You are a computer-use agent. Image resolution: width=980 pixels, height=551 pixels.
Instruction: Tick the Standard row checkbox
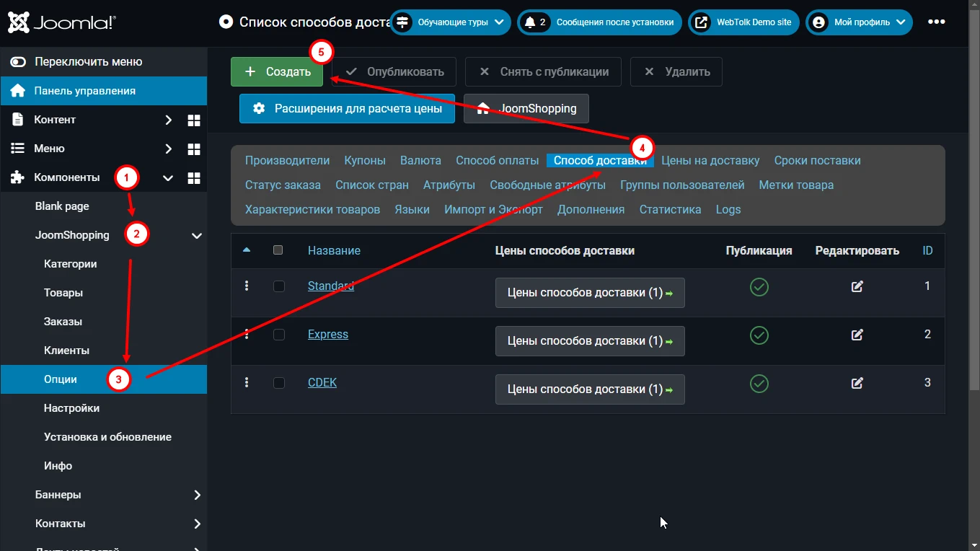point(279,286)
